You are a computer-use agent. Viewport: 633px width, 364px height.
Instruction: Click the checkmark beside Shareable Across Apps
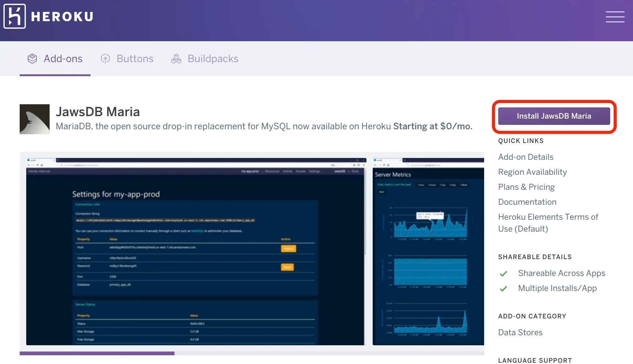click(503, 273)
